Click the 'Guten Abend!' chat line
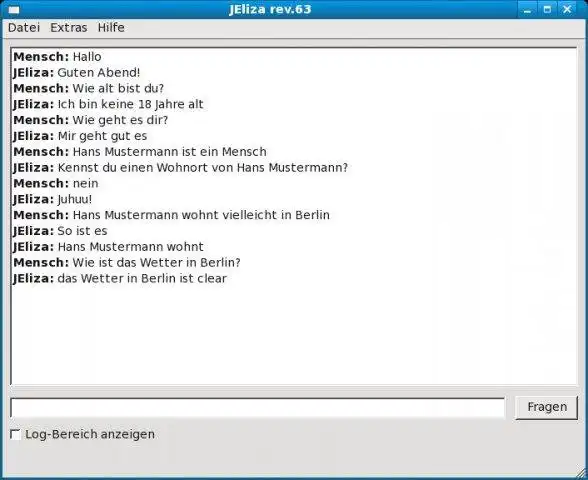Viewport: 588px width, 480px height. (x=76, y=72)
